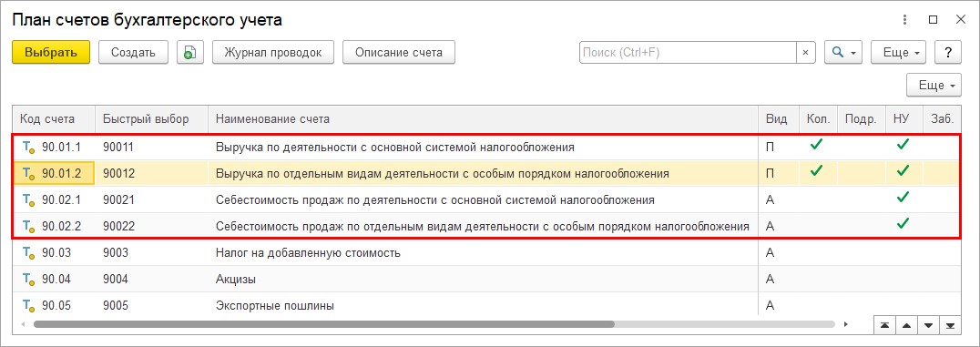
Task: Click quick select value 90022
Action: [118, 227]
